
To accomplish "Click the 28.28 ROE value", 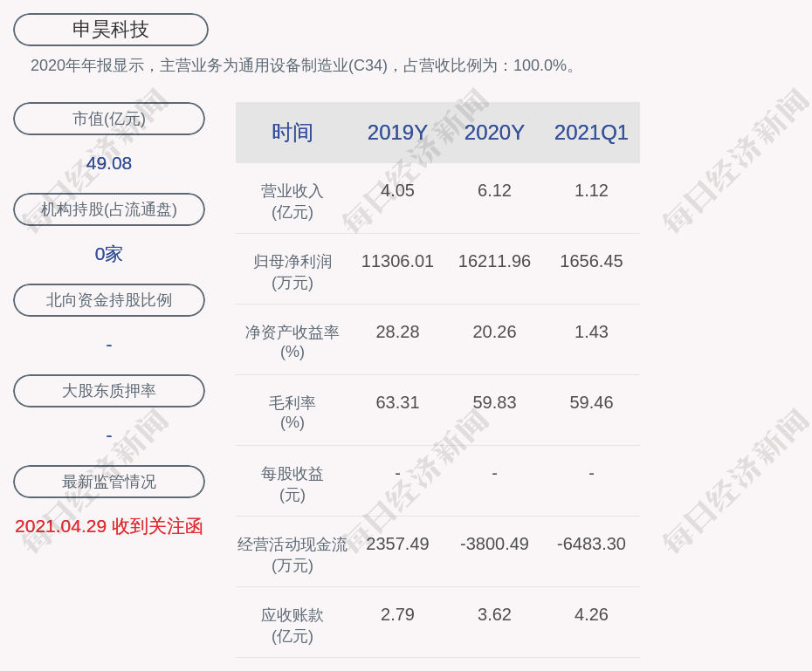I will pyautogui.click(x=397, y=332).
